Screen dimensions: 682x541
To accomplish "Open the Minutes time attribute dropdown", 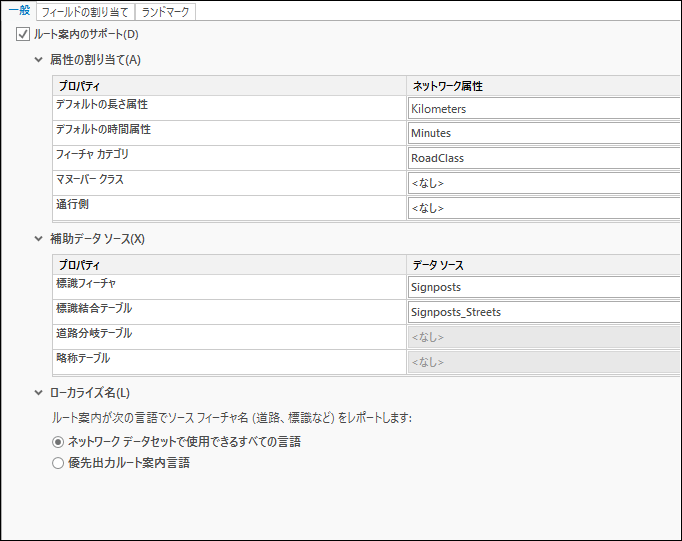I will tap(544, 133).
